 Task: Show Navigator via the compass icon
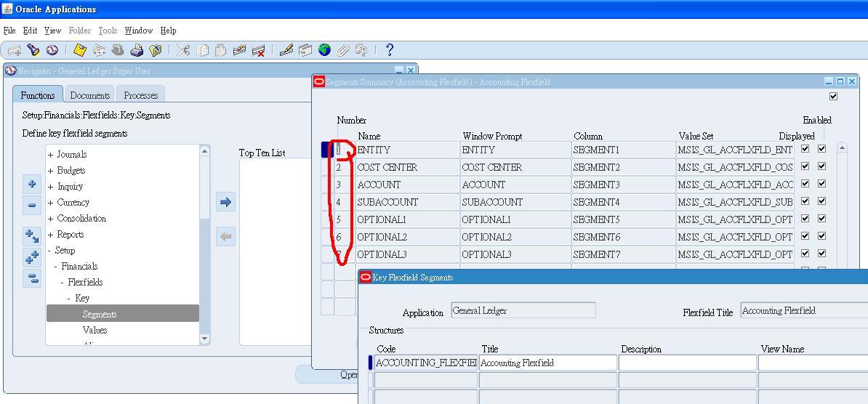click(x=52, y=50)
